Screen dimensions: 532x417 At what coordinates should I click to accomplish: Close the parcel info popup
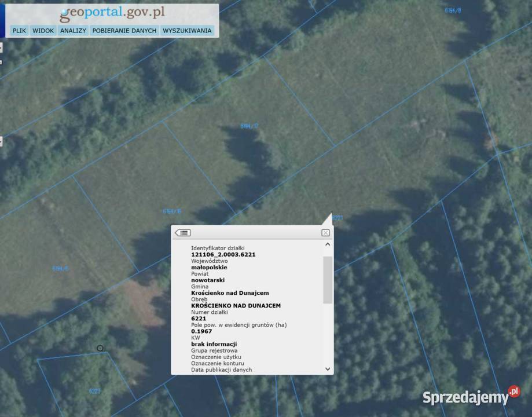coord(325,233)
